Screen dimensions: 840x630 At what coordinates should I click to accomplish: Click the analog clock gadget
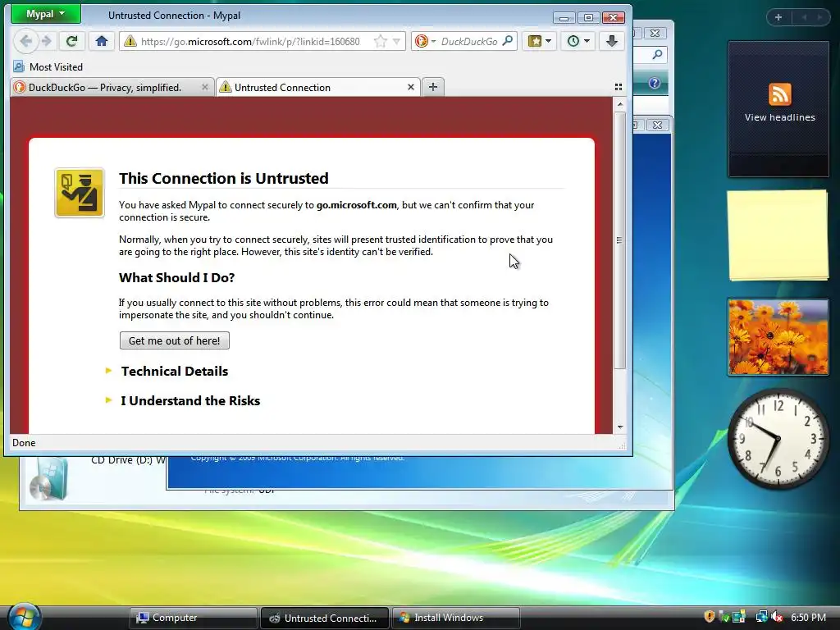(x=778, y=439)
